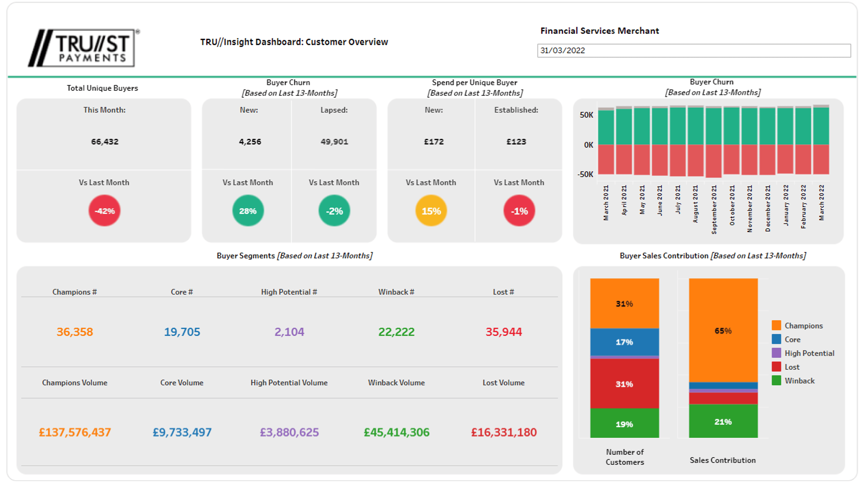Click the red -1% indicator circle
868x486 pixels.
point(519,211)
